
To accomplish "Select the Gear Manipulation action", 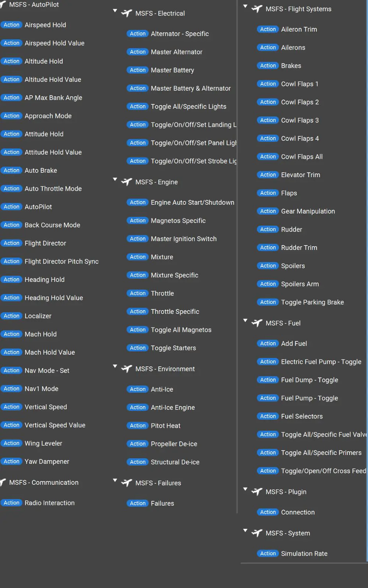I will 308,211.
